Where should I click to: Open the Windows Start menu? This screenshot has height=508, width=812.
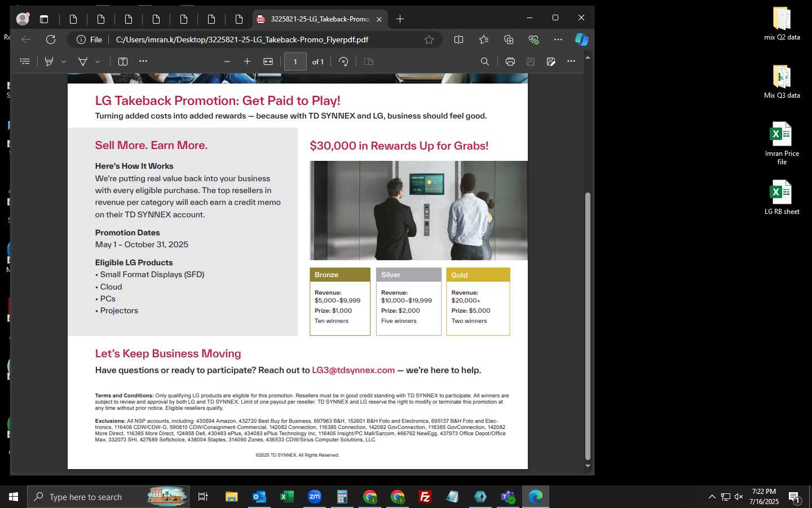click(14, 497)
